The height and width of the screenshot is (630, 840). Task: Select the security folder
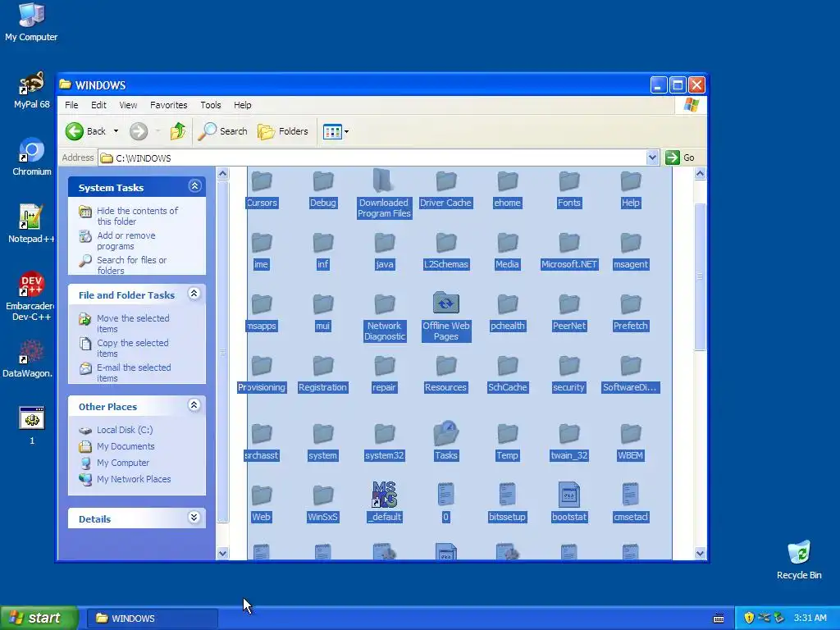[569, 374]
